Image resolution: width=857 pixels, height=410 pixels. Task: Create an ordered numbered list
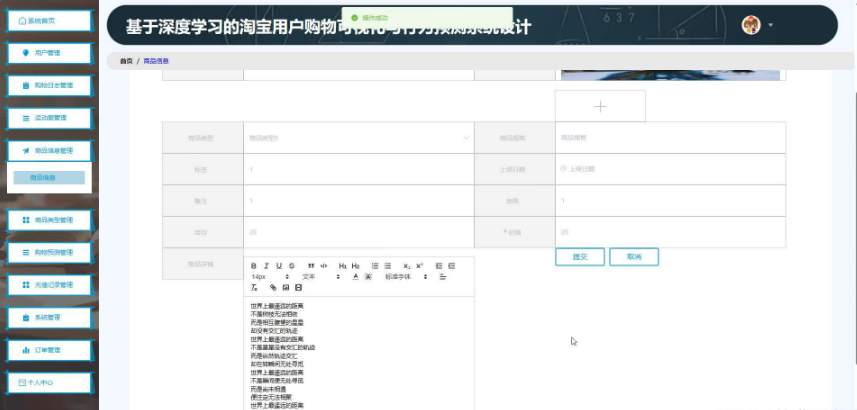click(375, 266)
